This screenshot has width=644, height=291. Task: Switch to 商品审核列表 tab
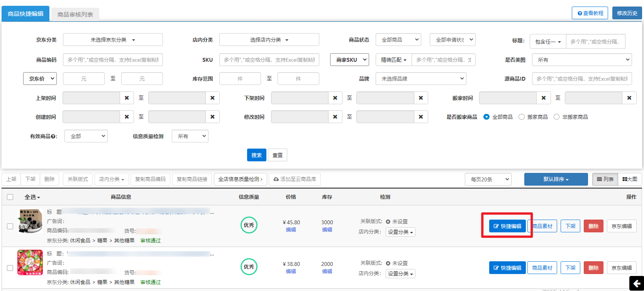point(75,14)
